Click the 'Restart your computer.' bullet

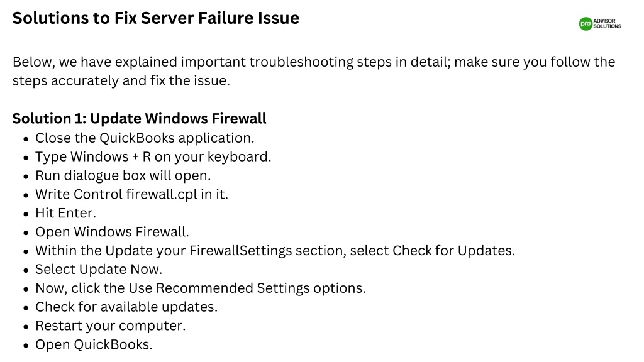pos(111,326)
